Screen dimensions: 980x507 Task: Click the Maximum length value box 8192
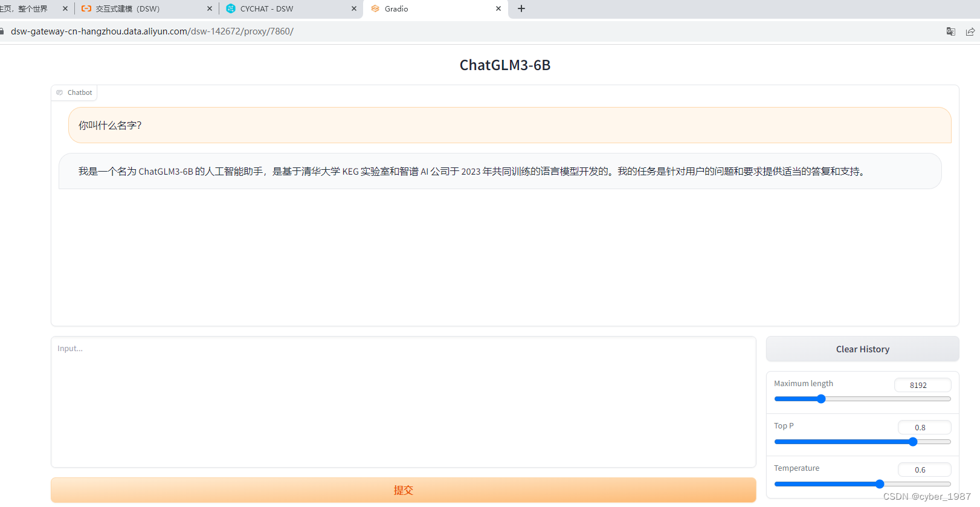(x=923, y=385)
